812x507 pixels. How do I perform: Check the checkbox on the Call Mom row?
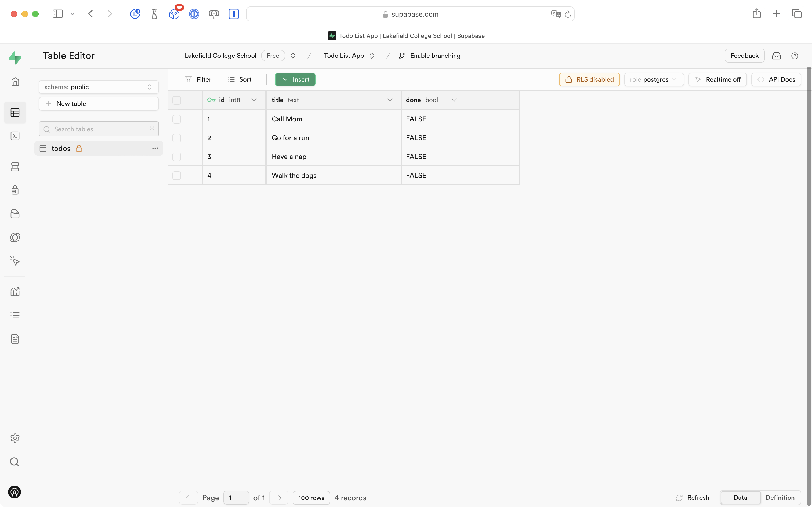pos(177,119)
